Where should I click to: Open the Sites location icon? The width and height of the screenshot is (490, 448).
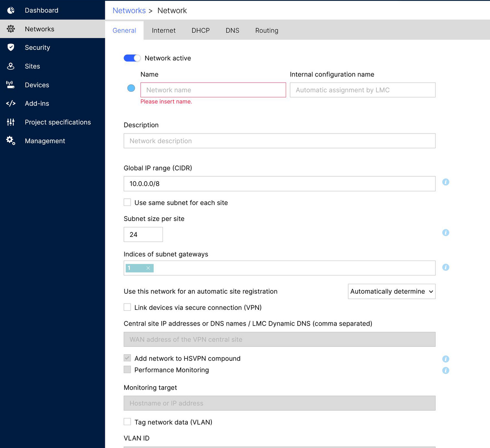point(11,66)
